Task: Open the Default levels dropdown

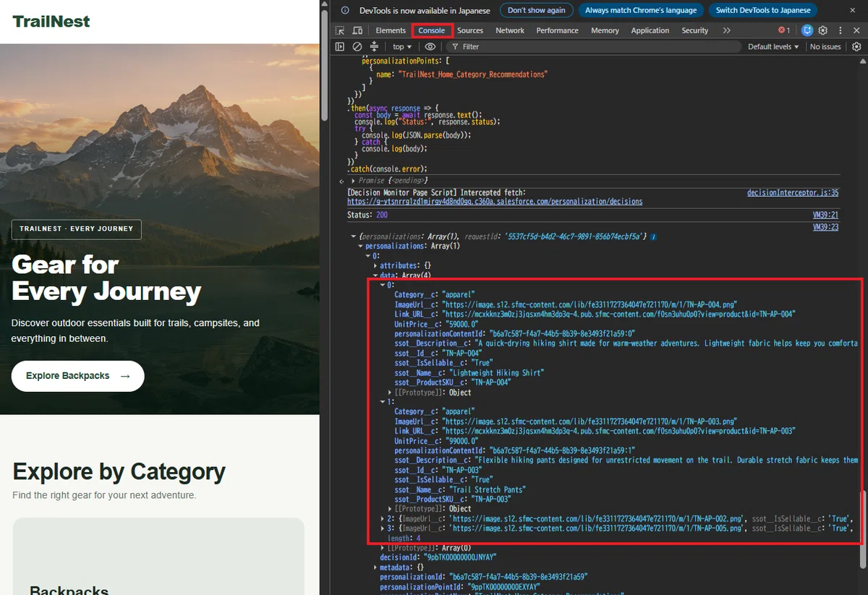Action: pyautogui.click(x=773, y=46)
